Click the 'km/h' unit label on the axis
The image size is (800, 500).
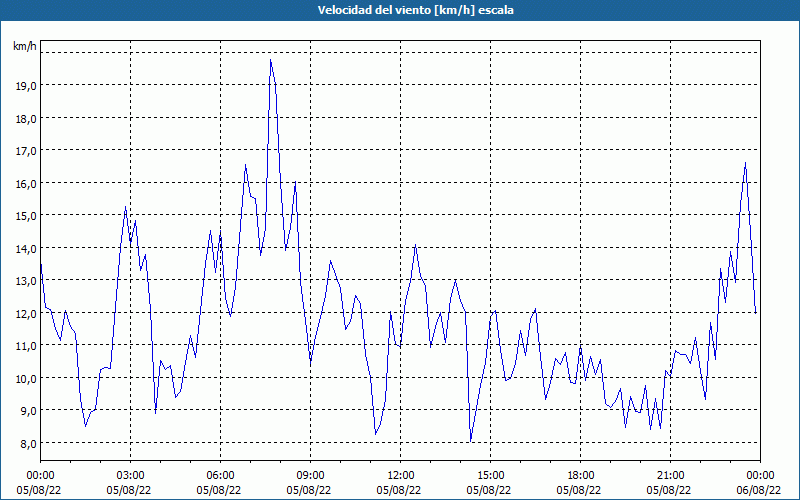pyautogui.click(x=25, y=46)
